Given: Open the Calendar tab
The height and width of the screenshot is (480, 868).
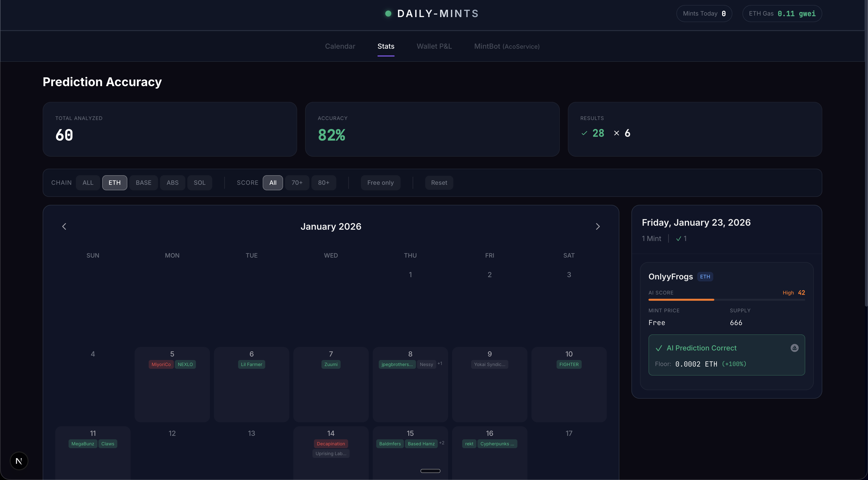Looking at the screenshot, I should pyautogui.click(x=340, y=46).
